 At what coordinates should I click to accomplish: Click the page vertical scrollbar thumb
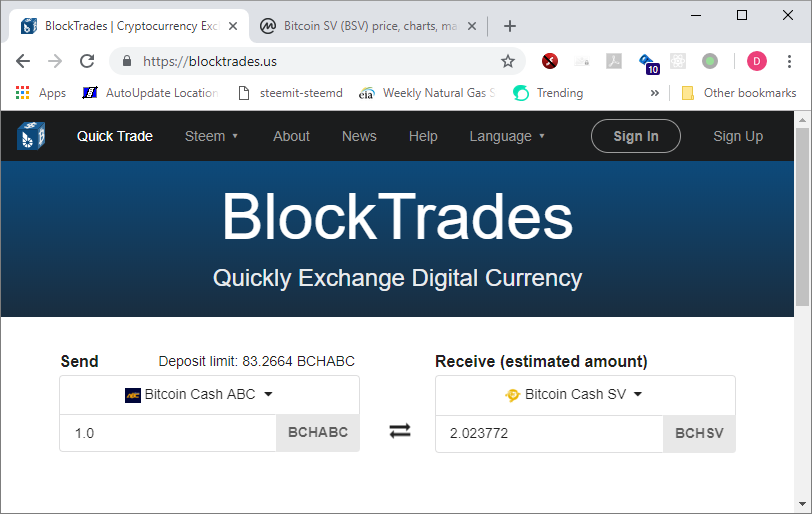(802, 218)
